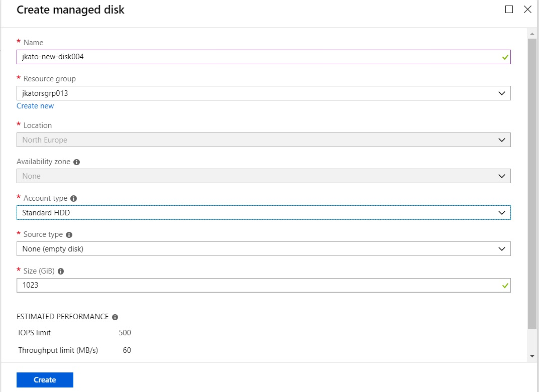
Task: Click the Location dropdown chevron
Action: [501, 140]
